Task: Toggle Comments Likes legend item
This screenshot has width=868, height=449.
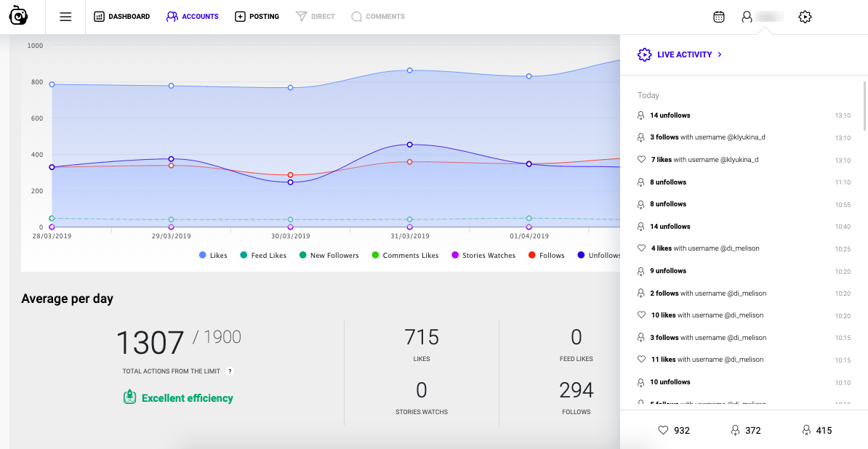Action: [x=405, y=256]
